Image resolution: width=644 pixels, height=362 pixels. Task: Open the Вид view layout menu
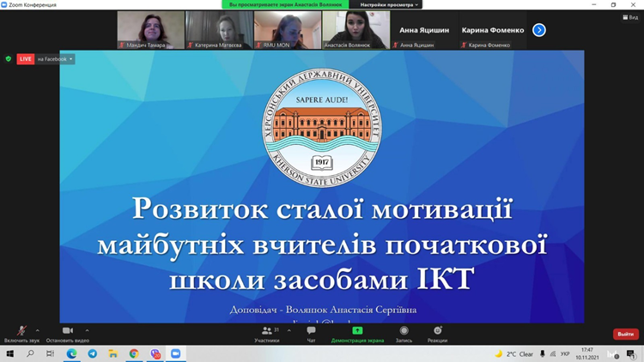pyautogui.click(x=630, y=17)
